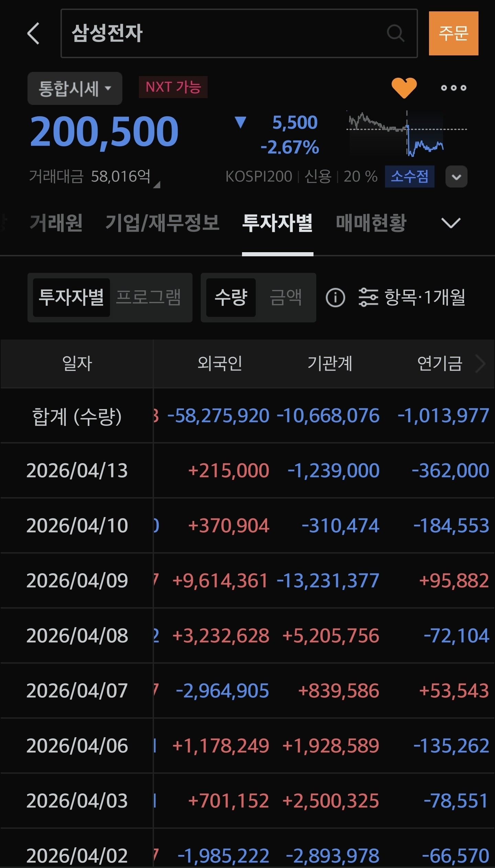Screen dimensions: 495x868
Task: Switch to the 기업/재무정보 tab
Action: [162, 223]
